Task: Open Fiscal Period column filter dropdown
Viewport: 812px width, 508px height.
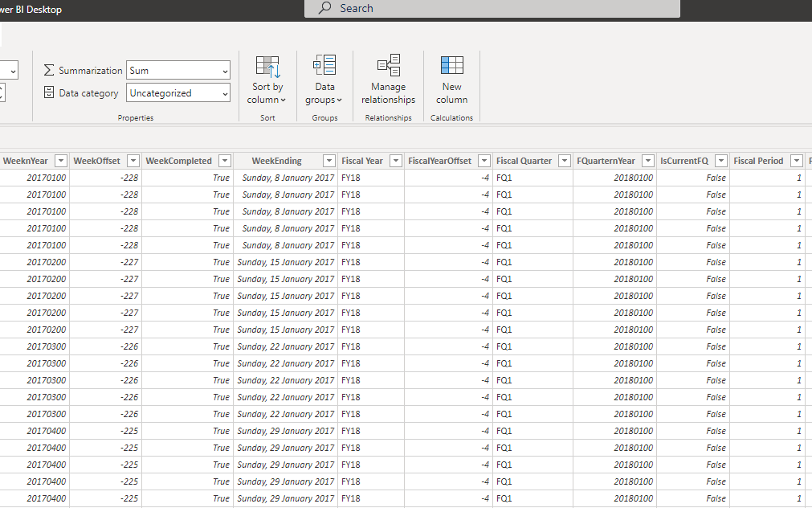Action: 797,161
